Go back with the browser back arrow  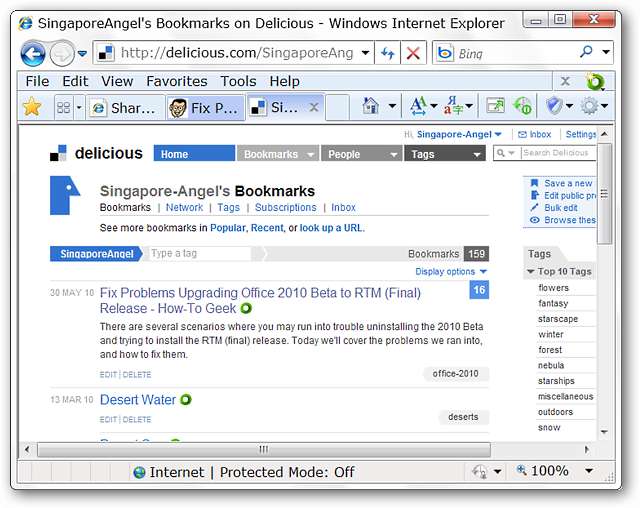coord(33,53)
